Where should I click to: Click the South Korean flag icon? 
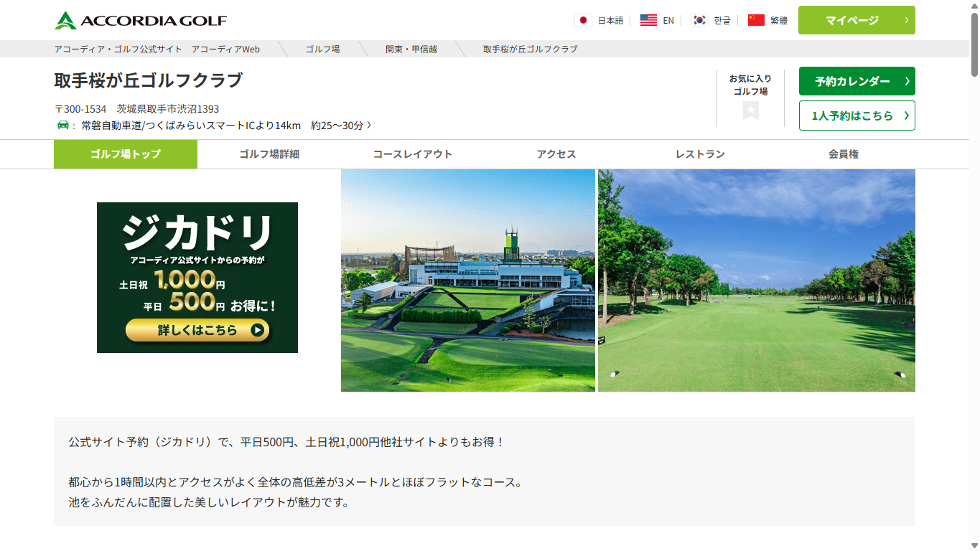699,20
